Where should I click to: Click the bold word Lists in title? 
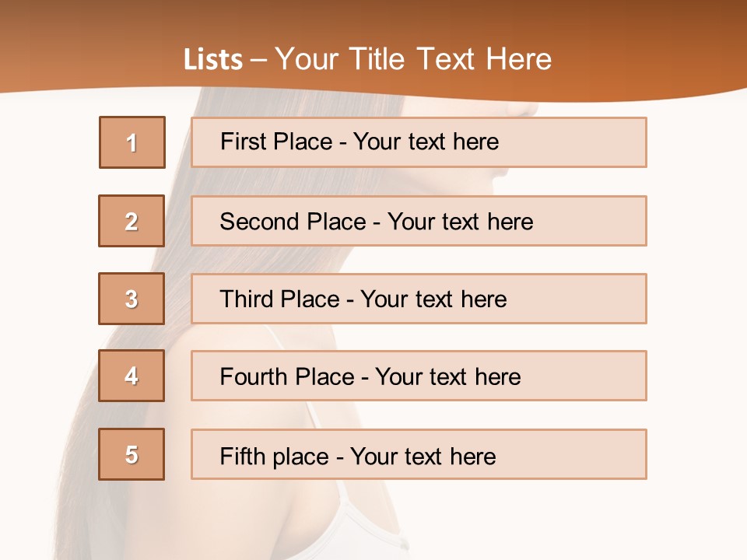213,60
